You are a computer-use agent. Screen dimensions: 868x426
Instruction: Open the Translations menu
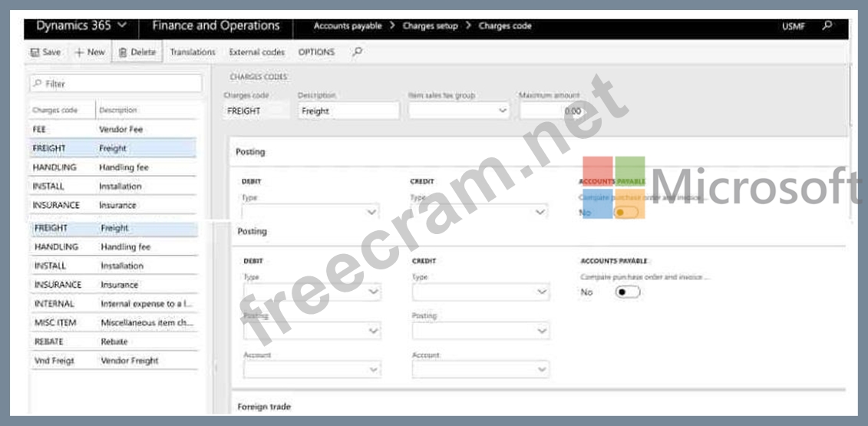(x=193, y=52)
